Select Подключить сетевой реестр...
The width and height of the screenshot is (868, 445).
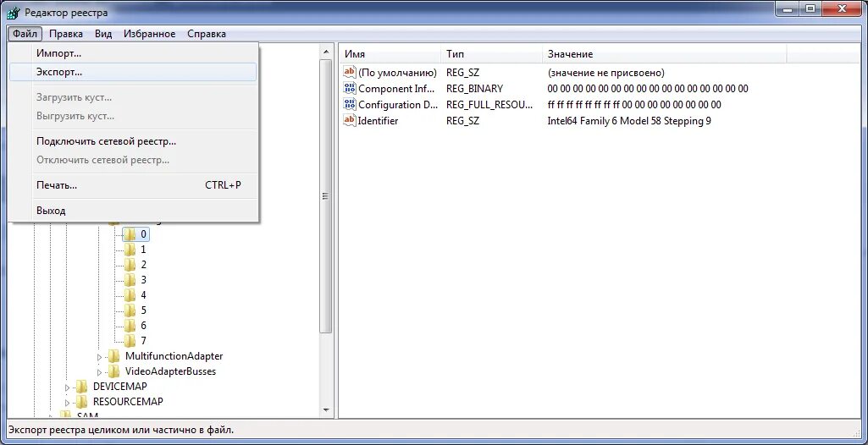(x=133, y=141)
